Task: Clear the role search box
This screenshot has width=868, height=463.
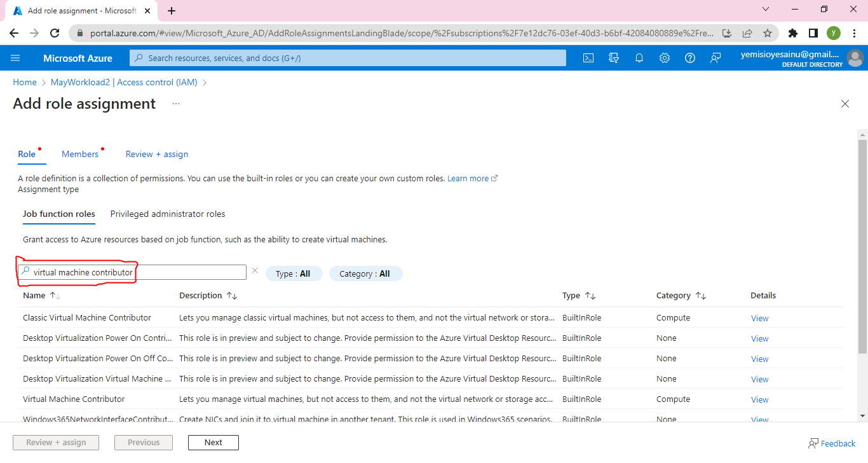Action: 255,271
